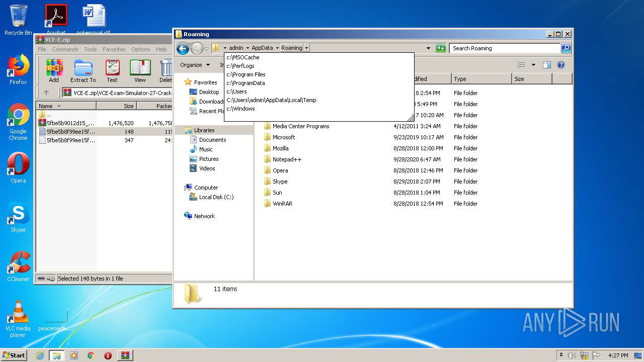The width and height of the screenshot is (644, 362).
Task: Select Desktop under Favorites
Action: click(209, 92)
